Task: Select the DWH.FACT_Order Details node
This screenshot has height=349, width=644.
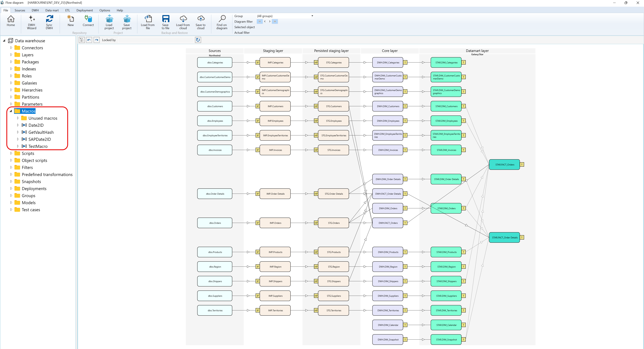Action: coord(388,194)
